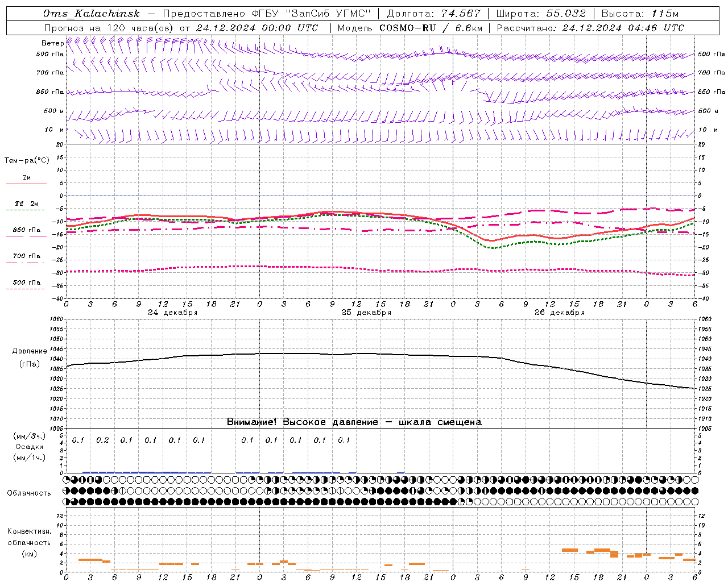
Task: Click the 1060 value on left pressure axis
Action: tap(57, 319)
